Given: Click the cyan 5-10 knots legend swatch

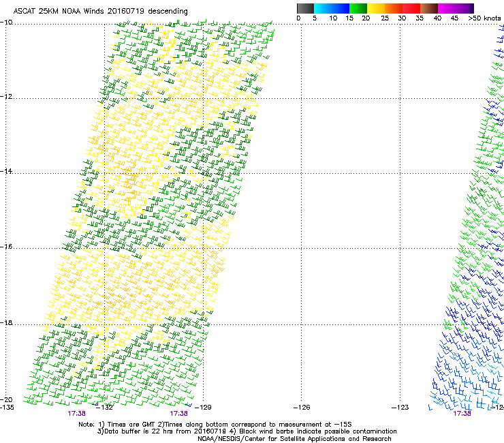Looking at the screenshot, I should [323, 8].
